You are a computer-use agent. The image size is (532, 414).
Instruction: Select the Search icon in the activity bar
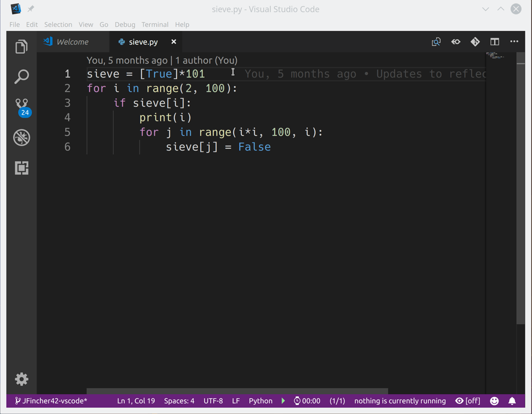(x=21, y=77)
